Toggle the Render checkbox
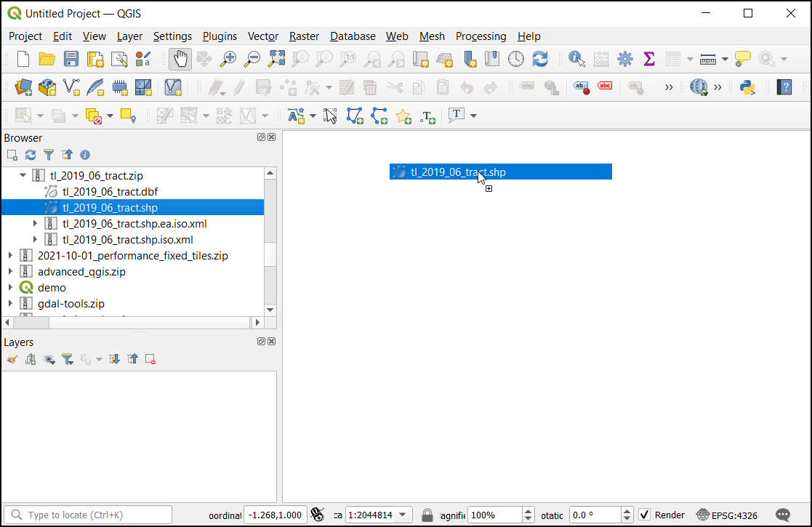812x527 pixels. point(644,515)
